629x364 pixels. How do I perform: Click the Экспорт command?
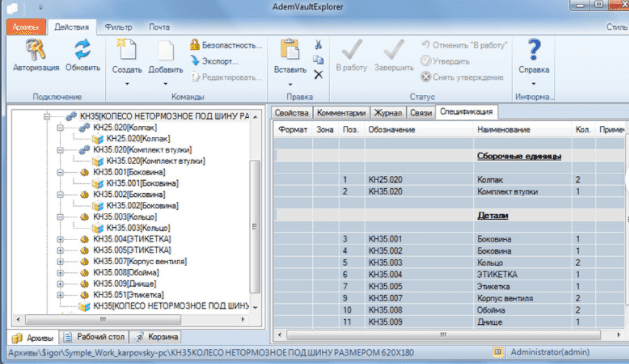[x=214, y=61]
